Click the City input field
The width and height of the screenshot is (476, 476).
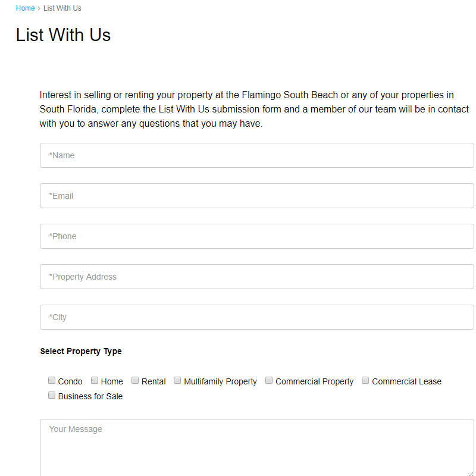pos(256,317)
